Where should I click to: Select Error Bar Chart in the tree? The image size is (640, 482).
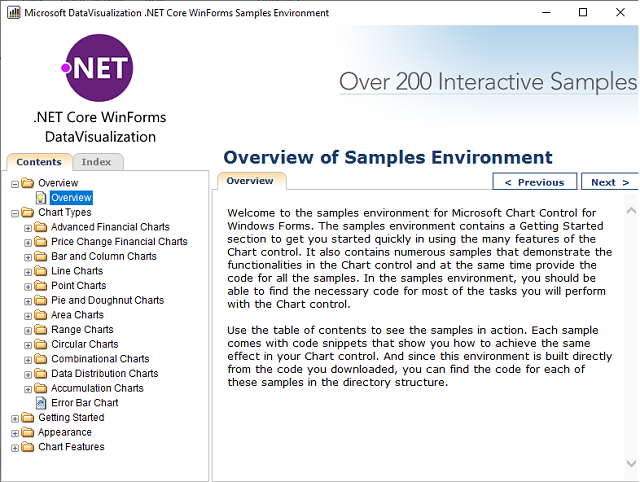[x=84, y=403]
